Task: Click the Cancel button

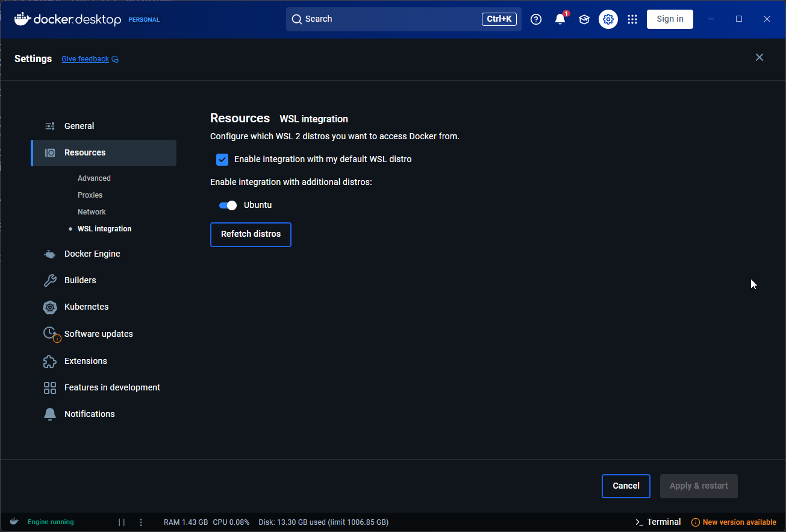Action: pos(626,486)
